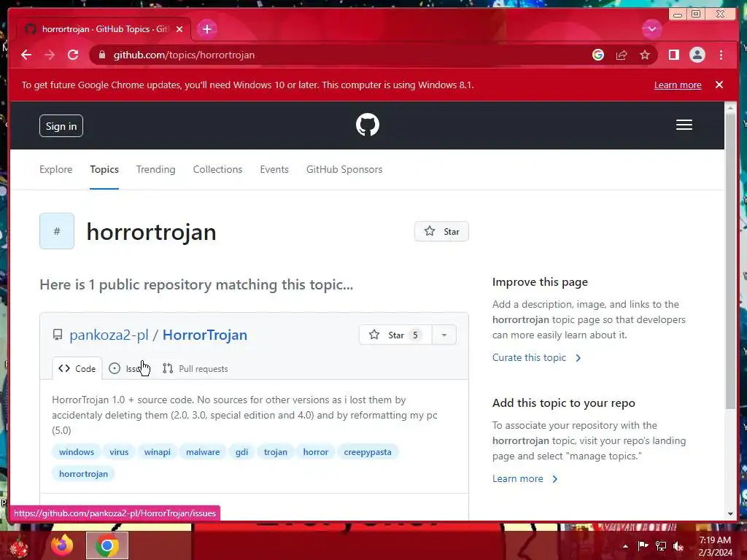Image resolution: width=747 pixels, height=560 pixels.
Task: Open the taskbar clock showing 7:19 AM
Action: 715,546
